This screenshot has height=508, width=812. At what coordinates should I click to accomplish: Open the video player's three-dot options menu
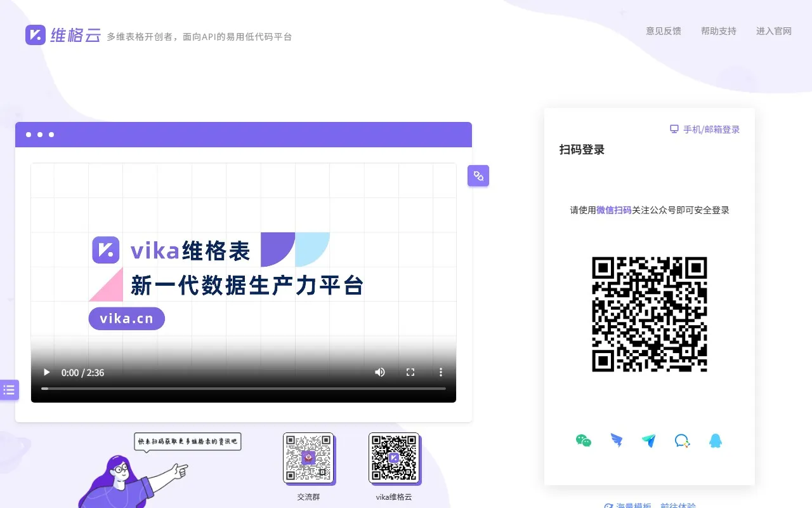[441, 372]
